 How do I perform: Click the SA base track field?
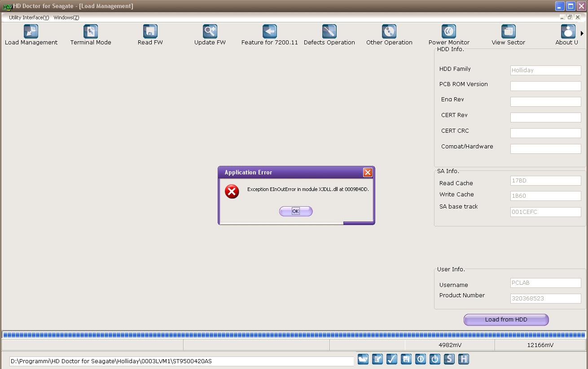pos(546,212)
